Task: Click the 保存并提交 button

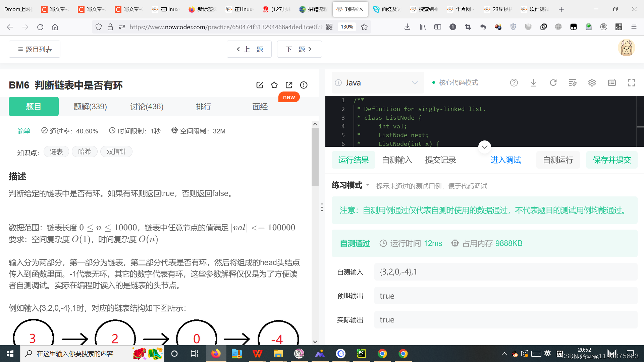Action: click(x=612, y=160)
